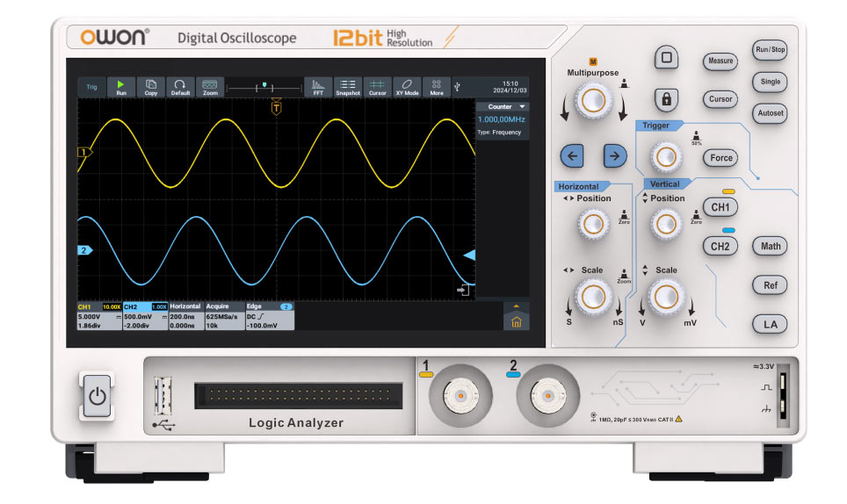The height and width of the screenshot is (504, 847).
Task: Tap the Default reset icon
Action: tap(180, 87)
